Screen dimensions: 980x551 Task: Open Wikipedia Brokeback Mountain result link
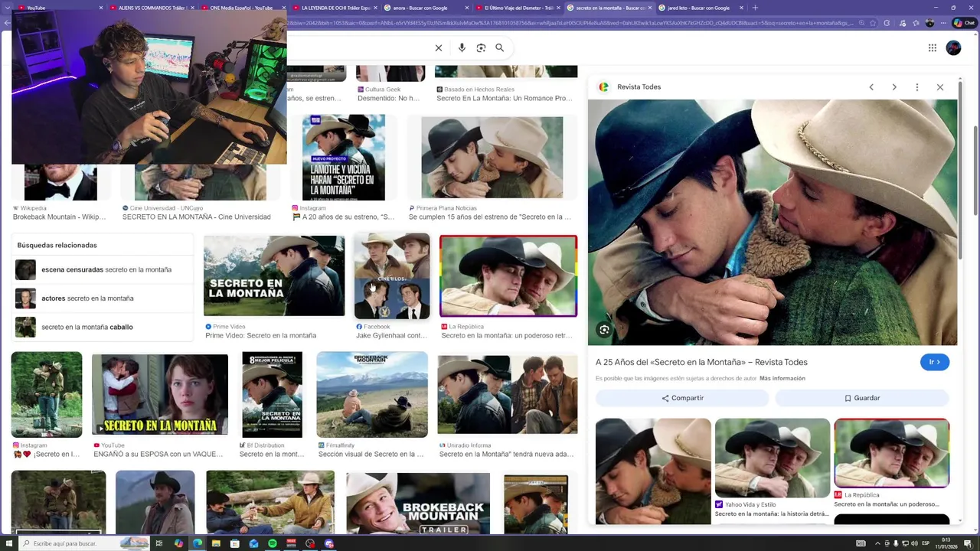[60, 217]
